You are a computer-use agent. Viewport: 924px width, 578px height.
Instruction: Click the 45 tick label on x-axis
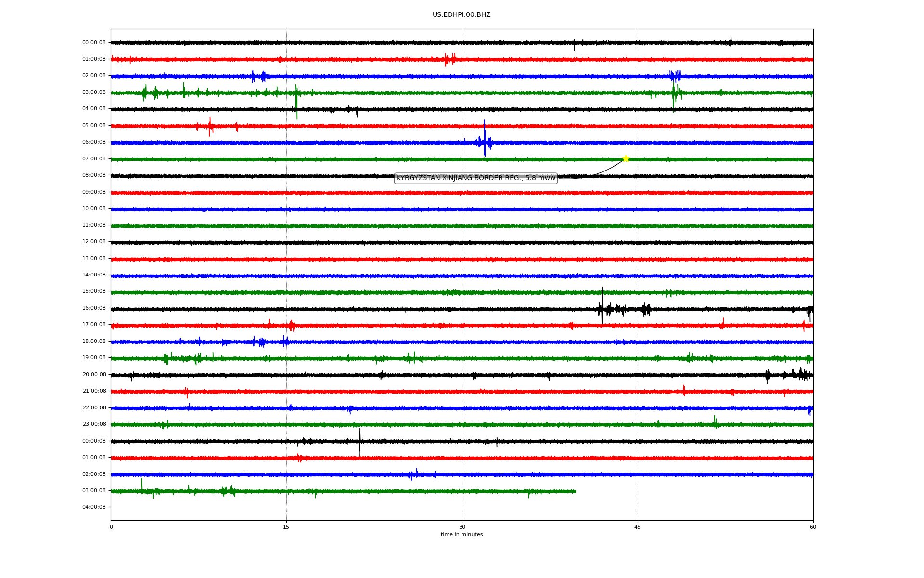637,527
